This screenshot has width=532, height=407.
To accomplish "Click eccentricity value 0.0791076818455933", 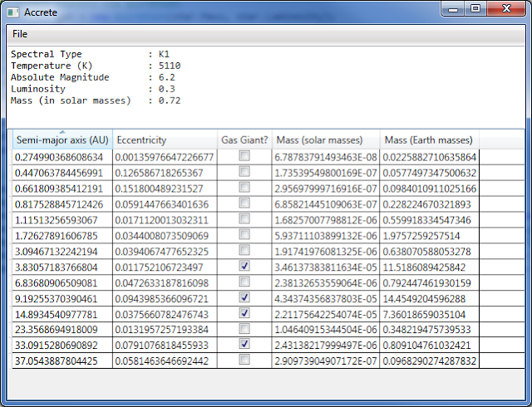I will (x=161, y=346).
